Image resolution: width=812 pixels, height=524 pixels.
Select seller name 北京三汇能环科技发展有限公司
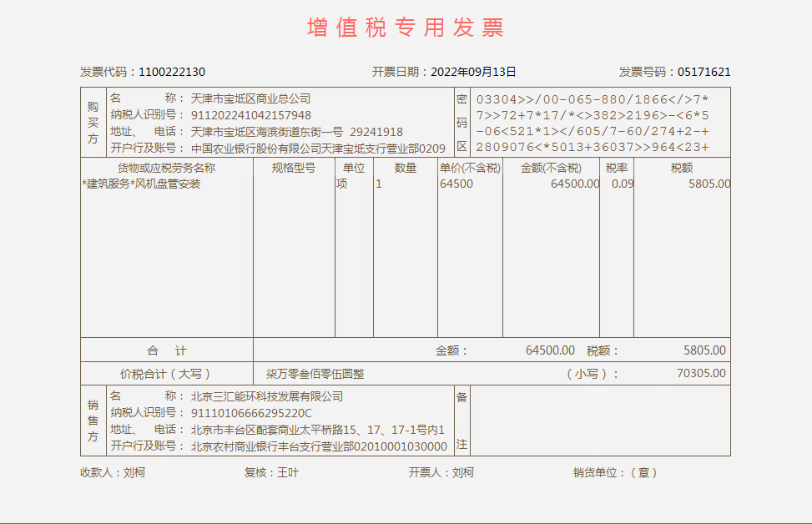tap(267, 396)
